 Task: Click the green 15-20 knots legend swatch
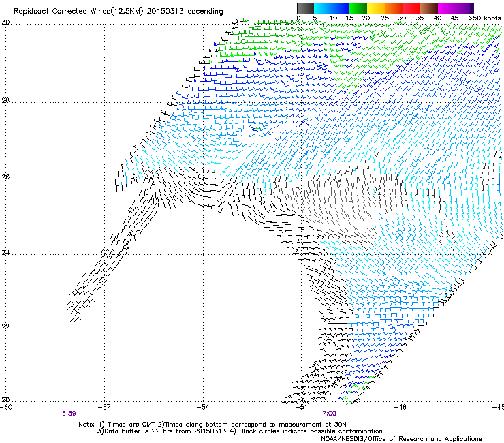click(358, 8)
